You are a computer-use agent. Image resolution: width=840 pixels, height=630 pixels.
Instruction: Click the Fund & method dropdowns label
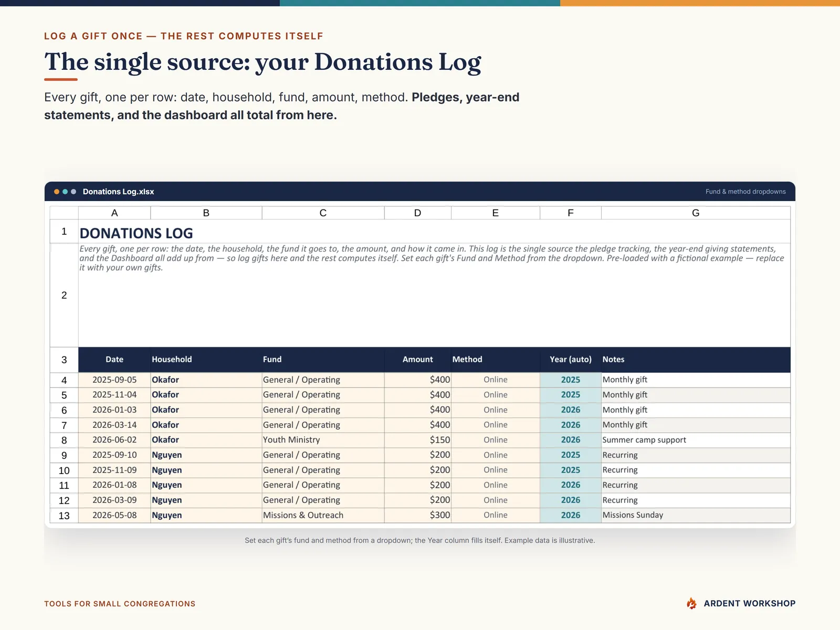(x=745, y=192)
